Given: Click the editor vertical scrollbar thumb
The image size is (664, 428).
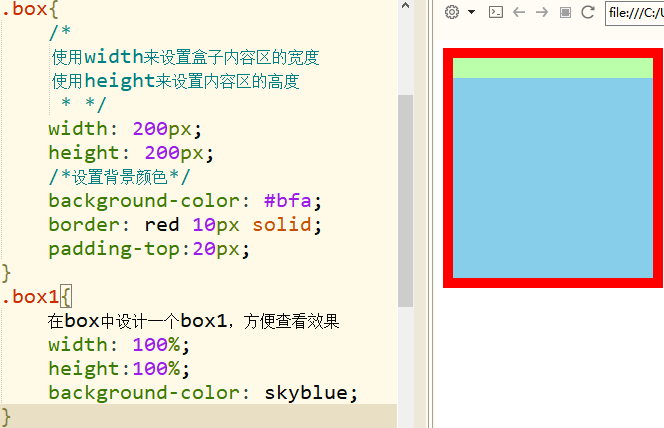Looking at the screenshot, I should (405, 201).
